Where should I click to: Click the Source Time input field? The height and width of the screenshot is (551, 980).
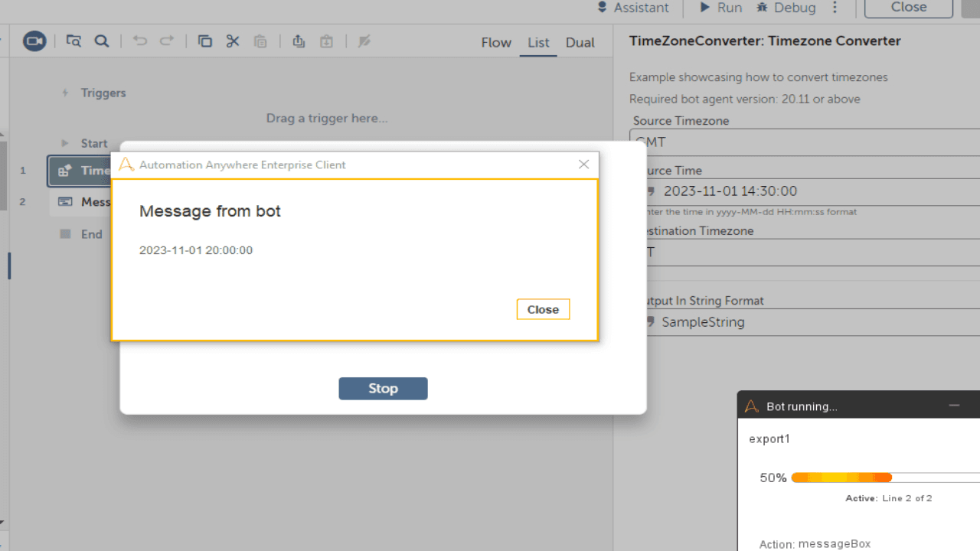tap(804, 191)
